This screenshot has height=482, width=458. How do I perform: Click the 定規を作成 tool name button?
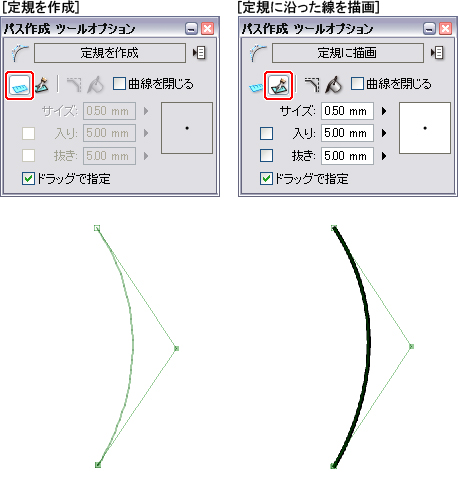tap(110, 53)
